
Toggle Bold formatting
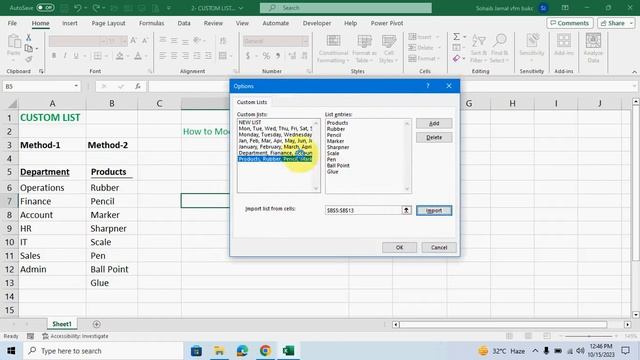pyautogui.click(x=53, y=56)
